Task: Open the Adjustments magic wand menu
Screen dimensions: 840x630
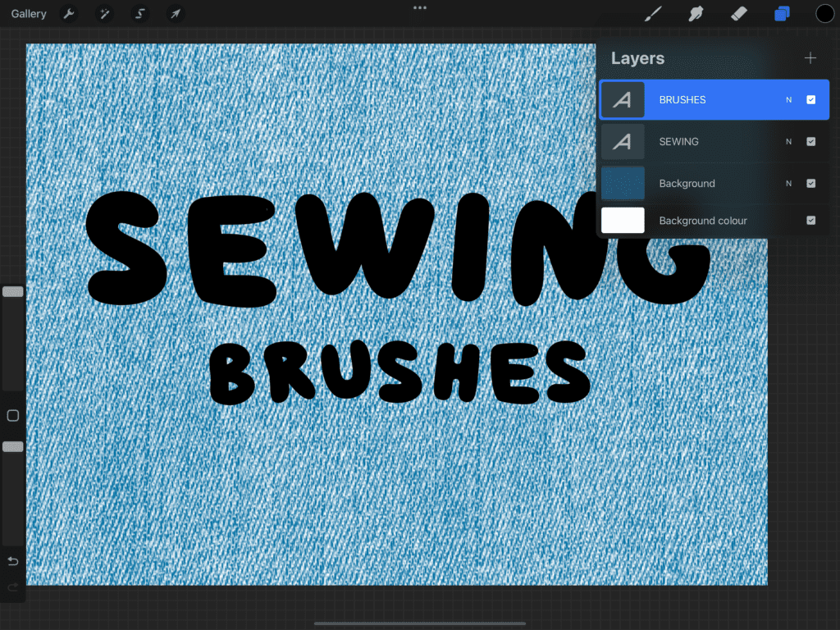Action: [104, 14]
